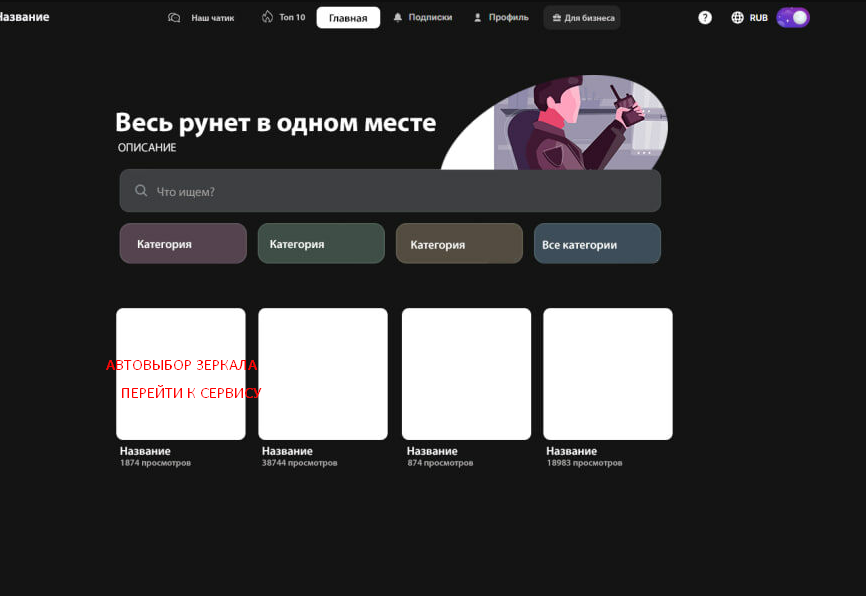Image resolution: width=866 pixels, height=596 pixels.
Task: Click the briefcase icon in Для бизнеса
Action: click(x=557, y=18)
